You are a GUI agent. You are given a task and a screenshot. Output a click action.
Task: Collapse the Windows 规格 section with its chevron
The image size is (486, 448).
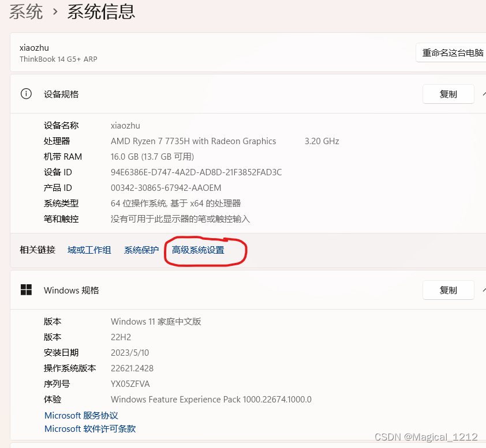484,290
